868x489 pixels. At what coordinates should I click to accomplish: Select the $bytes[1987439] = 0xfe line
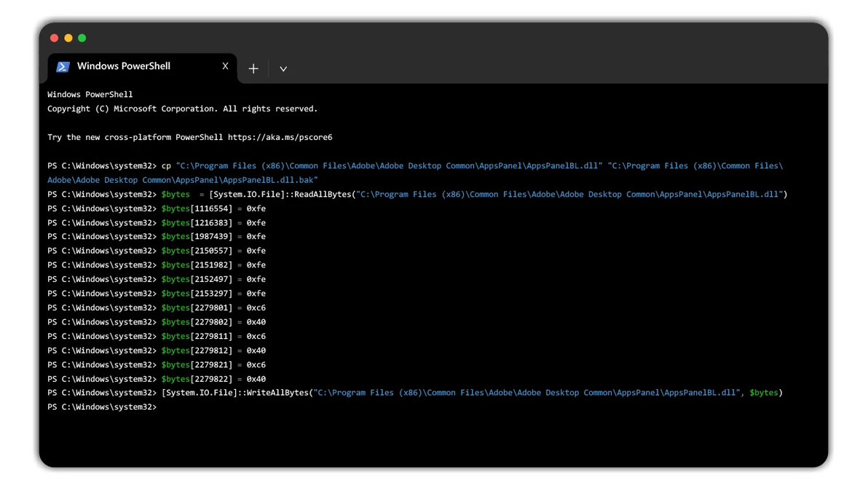(213, 236)
